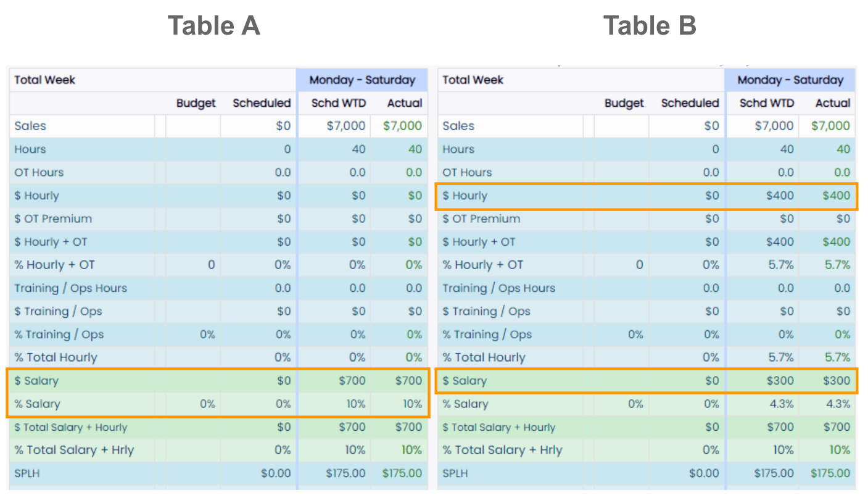Select Table A's $700 Actual Salary cell
Viewport: 868px width, 495px height.
[408, 381]
